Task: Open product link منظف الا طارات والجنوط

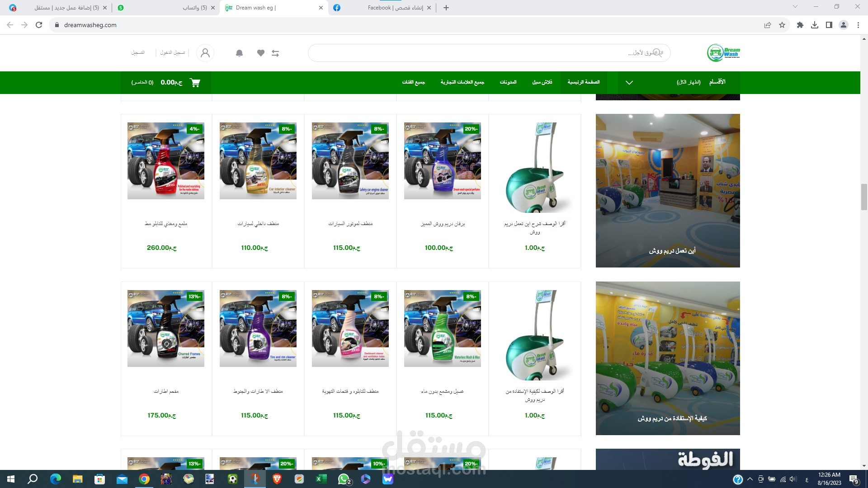Action: 258,391
